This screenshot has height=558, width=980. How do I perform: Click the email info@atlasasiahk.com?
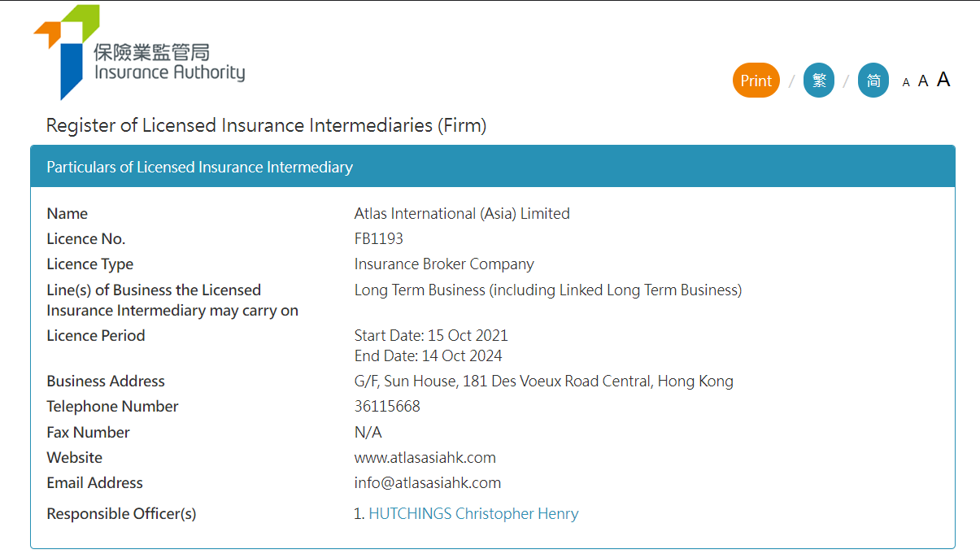(x=427, y=483)
